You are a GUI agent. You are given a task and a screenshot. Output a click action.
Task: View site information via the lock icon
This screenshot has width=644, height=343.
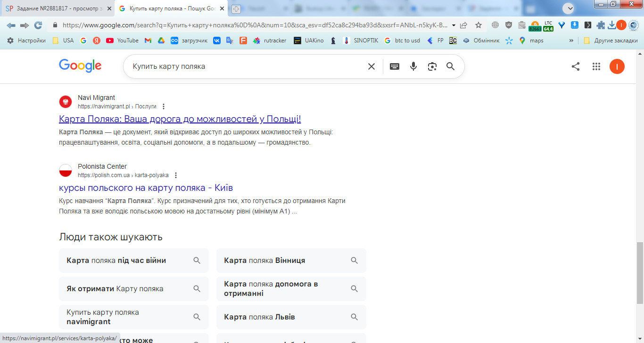tap(55, 25)
